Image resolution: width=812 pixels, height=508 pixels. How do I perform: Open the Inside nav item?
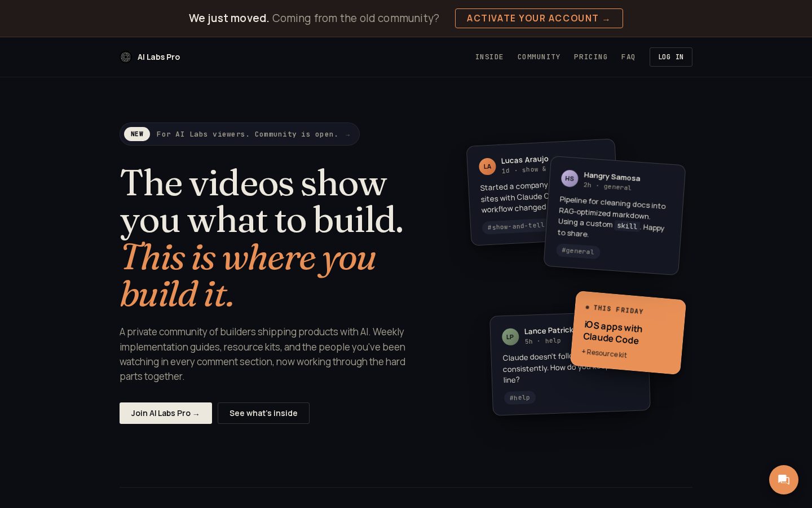tap(489, 57)
